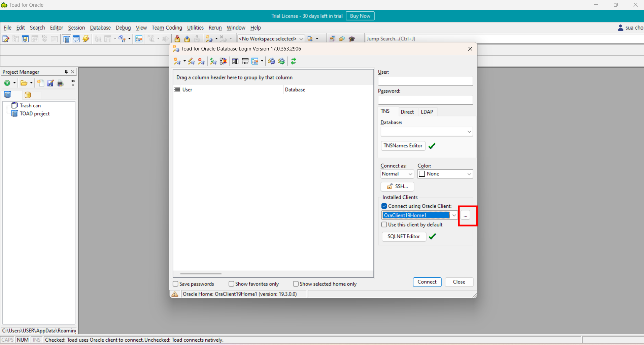Click the import connections blue-arrow icon
Screen dimensions: 644x345
[x=272, y=61]
